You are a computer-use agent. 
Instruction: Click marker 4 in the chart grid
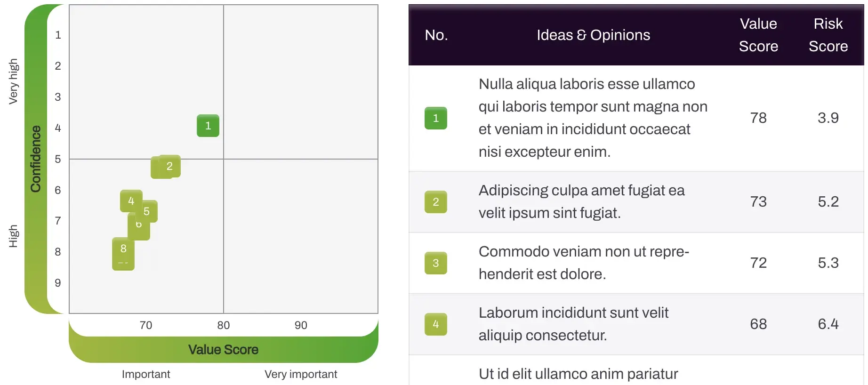[x=131, y=201]
